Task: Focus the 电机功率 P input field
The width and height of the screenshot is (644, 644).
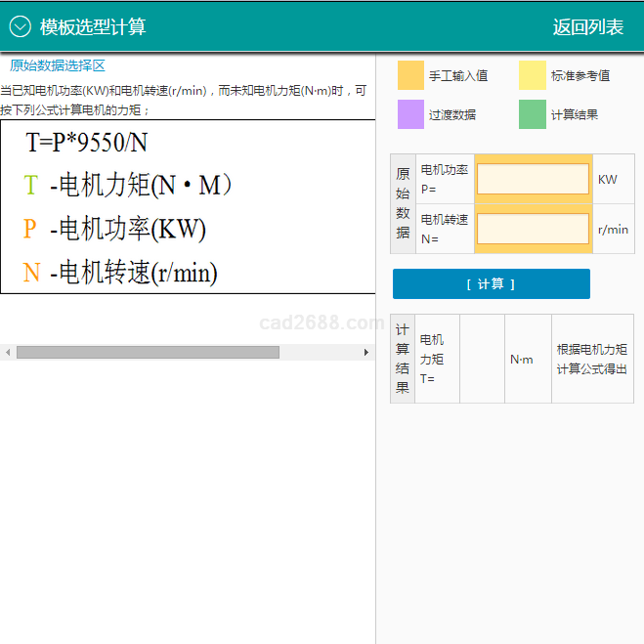Action: [533, 179]
